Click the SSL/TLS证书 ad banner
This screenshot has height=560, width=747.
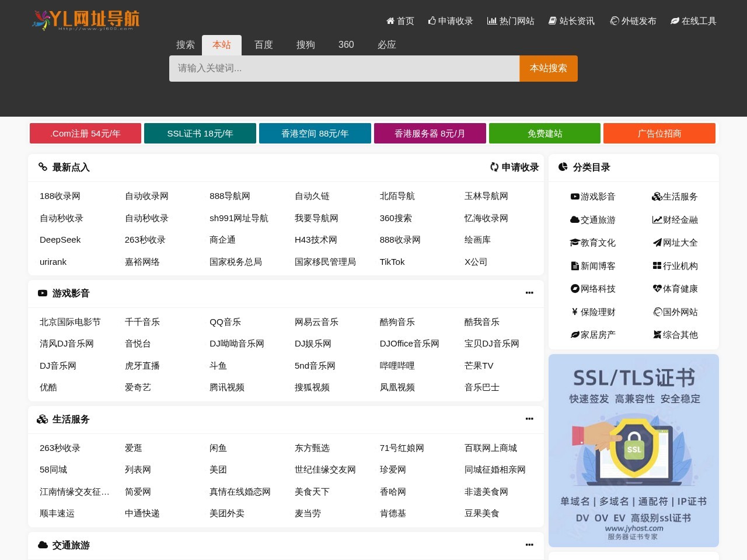point(634,449)
